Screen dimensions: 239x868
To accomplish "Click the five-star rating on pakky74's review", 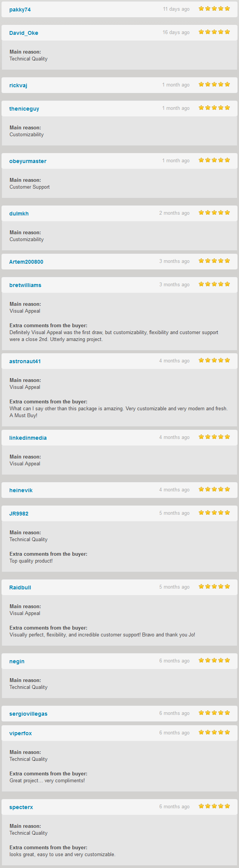I will (x=214, y=9).
